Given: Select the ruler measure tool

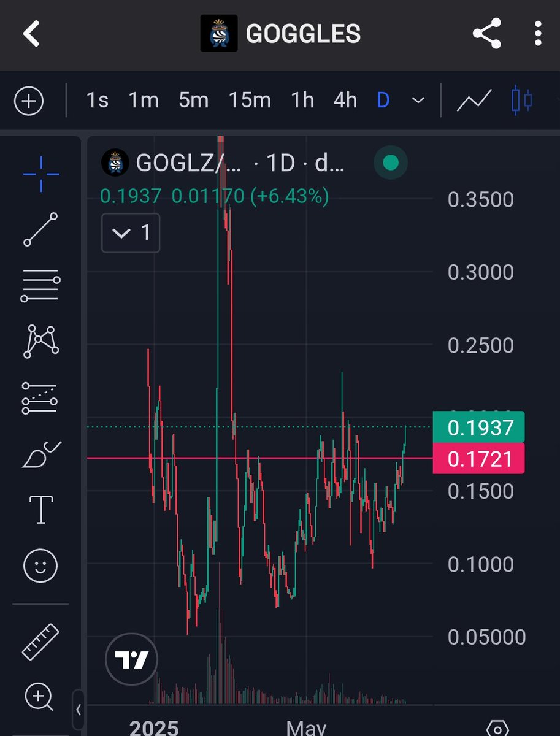Looking at the screenshot, I should click(40, 642).
